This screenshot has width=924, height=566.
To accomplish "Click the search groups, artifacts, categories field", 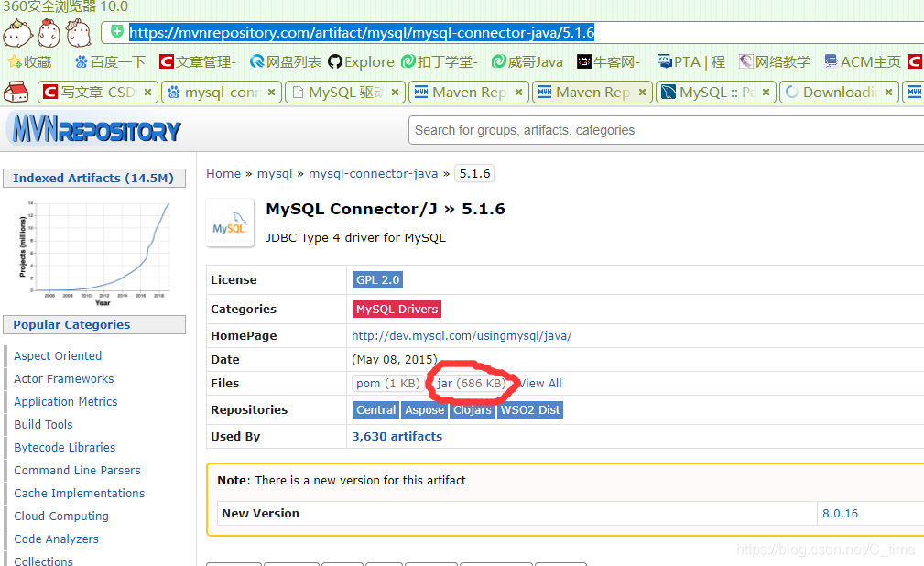I will (666, 130).
